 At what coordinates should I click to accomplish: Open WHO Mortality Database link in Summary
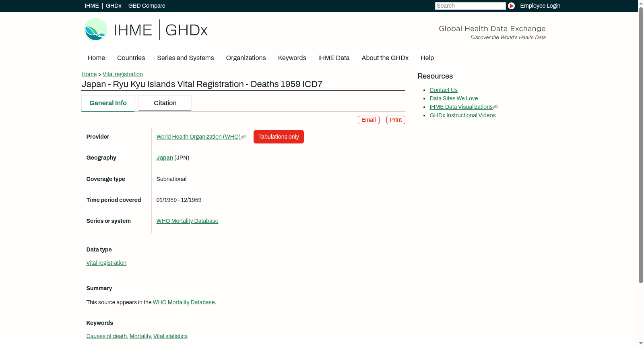(184, 302)
